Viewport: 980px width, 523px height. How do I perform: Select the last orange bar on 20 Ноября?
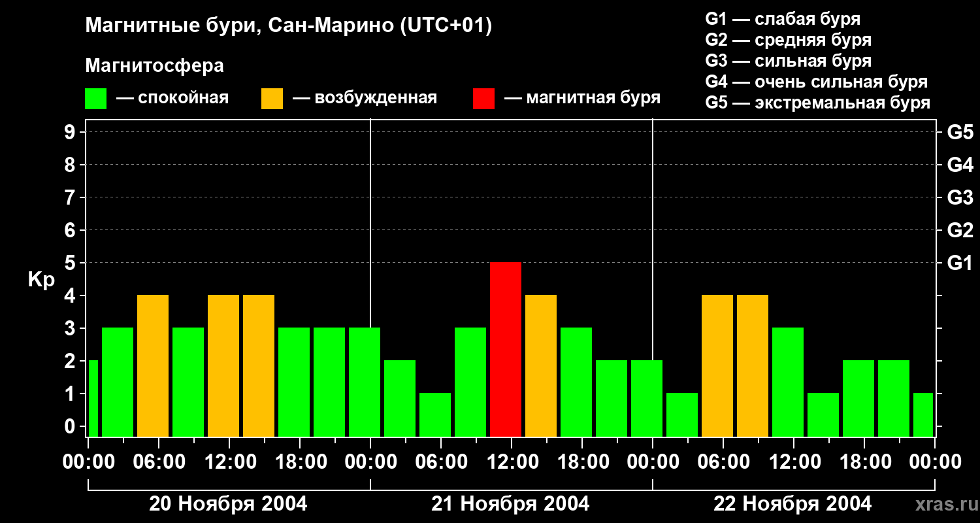pyautogui.click(x=259, y=365)
